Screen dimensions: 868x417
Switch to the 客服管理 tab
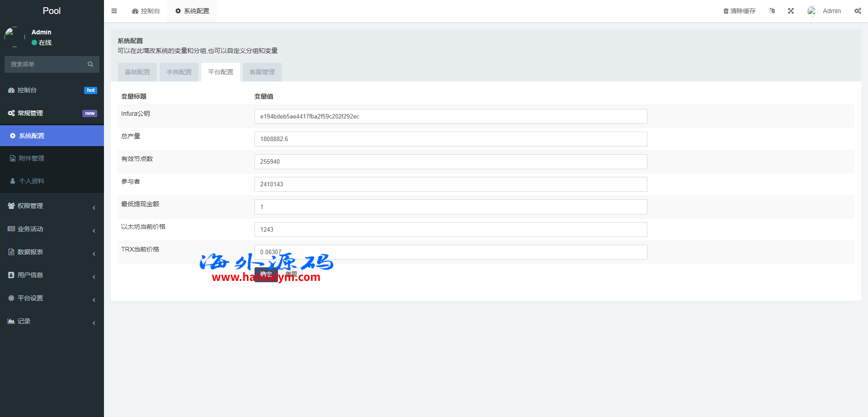[x=262, y=72]
